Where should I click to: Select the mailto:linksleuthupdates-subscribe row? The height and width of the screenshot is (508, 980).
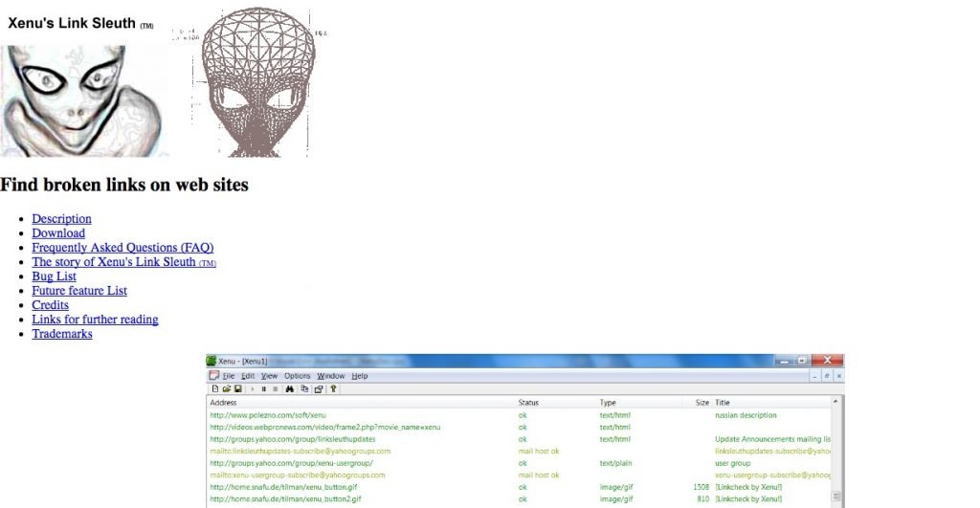point(300,452)
